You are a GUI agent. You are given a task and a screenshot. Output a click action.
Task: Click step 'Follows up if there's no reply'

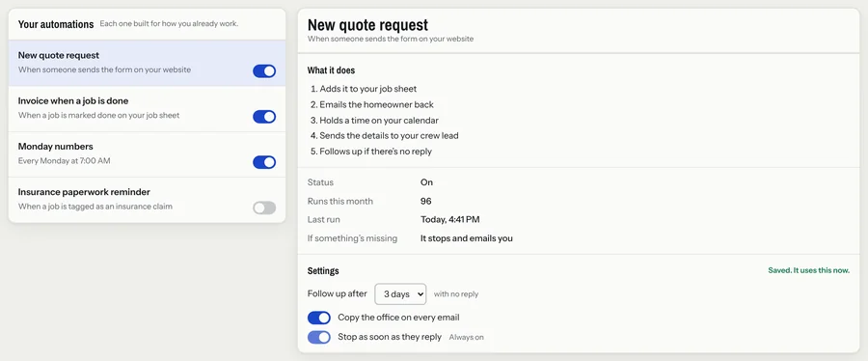(x=375, y=152)
